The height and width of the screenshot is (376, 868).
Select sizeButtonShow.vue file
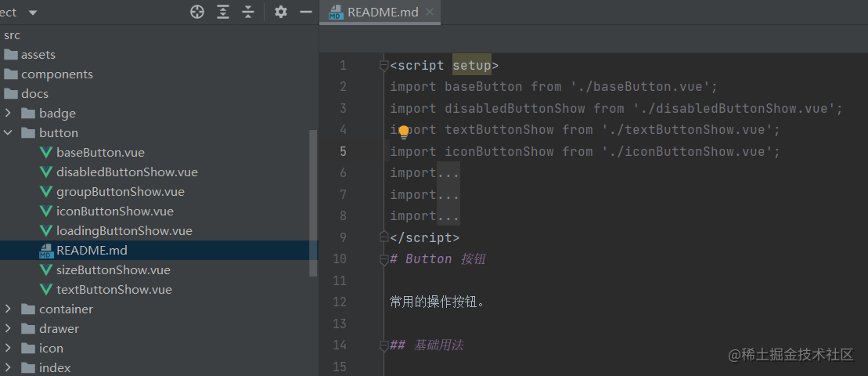(x=113, y=270)
